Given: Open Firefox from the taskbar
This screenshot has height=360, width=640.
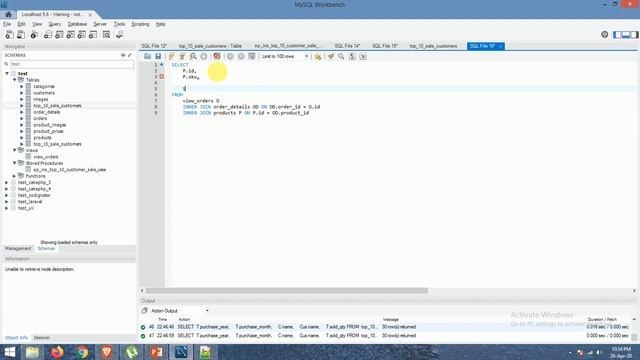Looking at the screenshot, I should 57,352.
